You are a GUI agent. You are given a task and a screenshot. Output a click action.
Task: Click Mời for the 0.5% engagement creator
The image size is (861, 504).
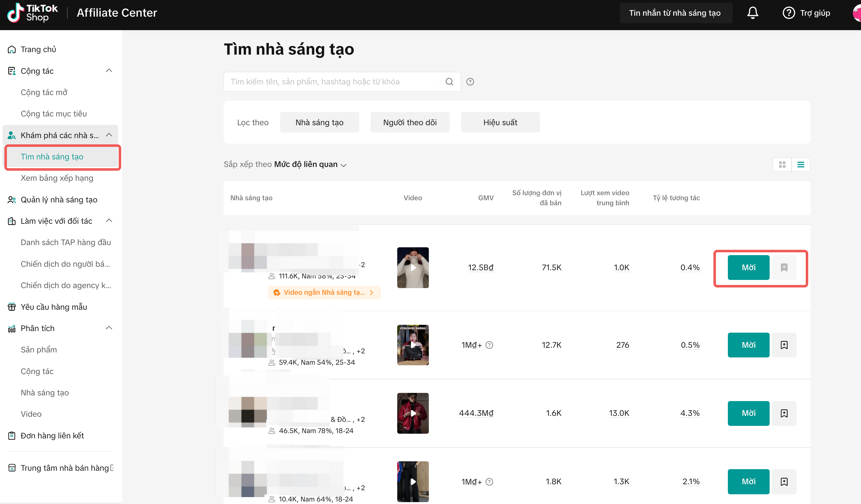(x=748, y=345)
